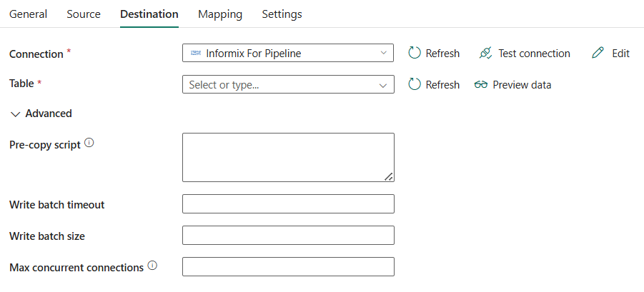Click the Test connection label

(534, 54)
